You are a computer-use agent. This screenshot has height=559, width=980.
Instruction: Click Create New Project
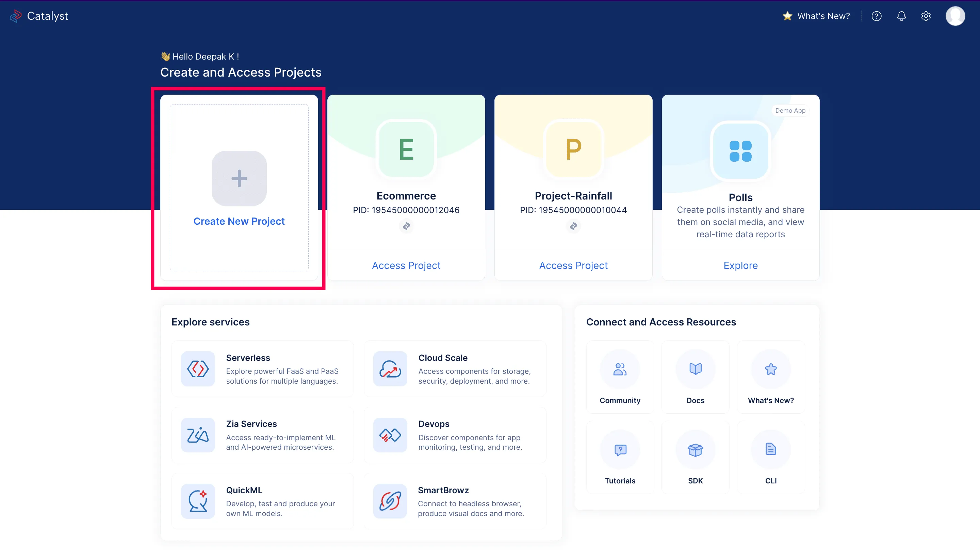pyautogui.click(x=239, y=221)
